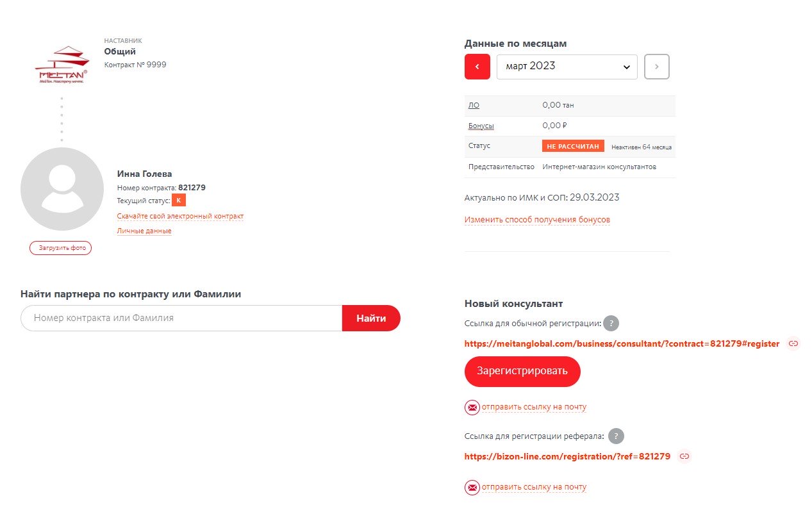The height and width of the screenshot is (512, 812).
Task: Open the month dropdown showing март 2023
Action: click(x=567, y=67)
